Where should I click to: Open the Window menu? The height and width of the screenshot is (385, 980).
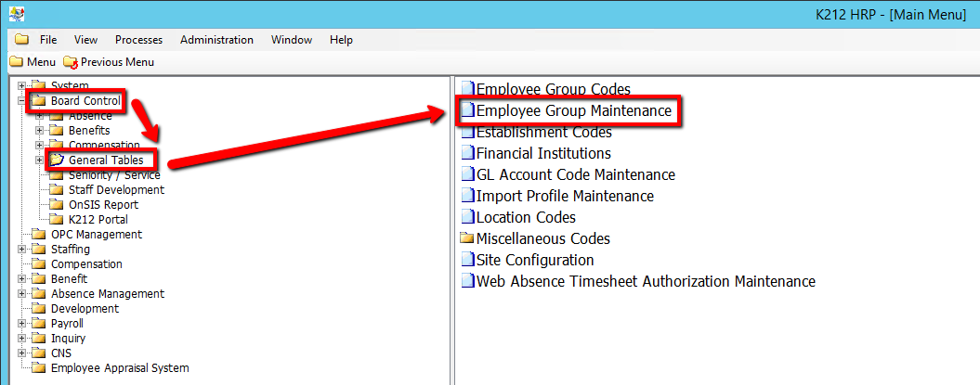pos(291,40)
